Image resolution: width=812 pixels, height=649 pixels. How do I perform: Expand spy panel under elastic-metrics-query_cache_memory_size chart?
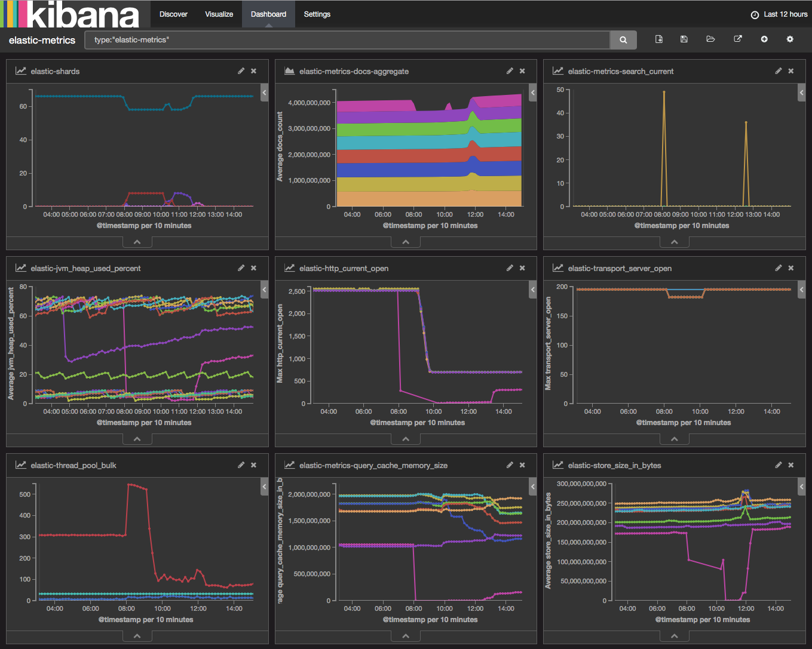pos(406,636)
